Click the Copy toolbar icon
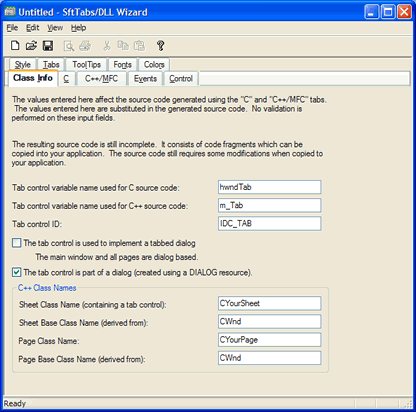Image resolution: width=416 pixels, height=412 pixels. point(123,45)
